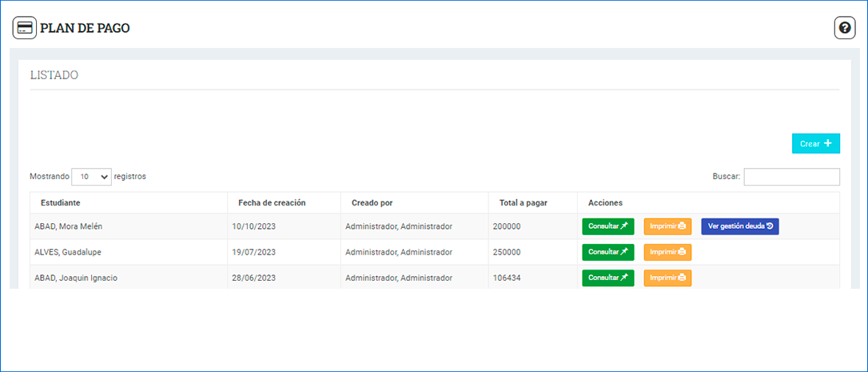The width and height of the screenshot is (868, 372).
Task: Consultar plan for ABAD, Joaquin Ignacio
Action: (607, 278)
